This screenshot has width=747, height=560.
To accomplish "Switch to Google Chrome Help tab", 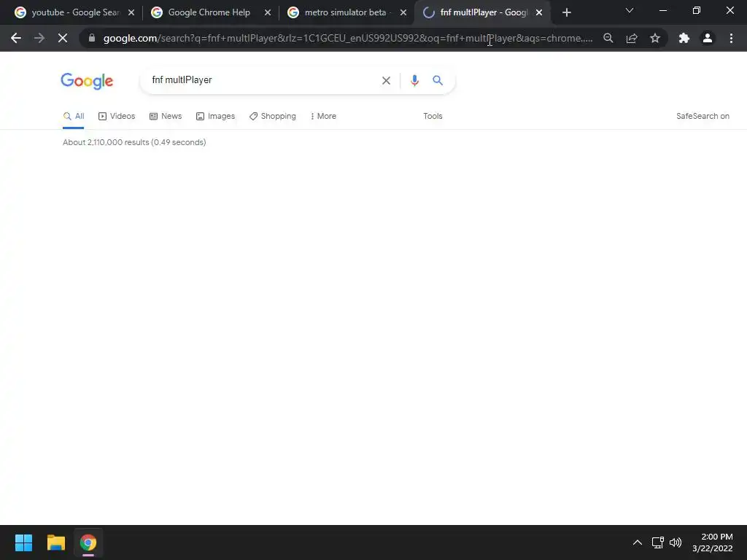I will [x=208, y=12].
